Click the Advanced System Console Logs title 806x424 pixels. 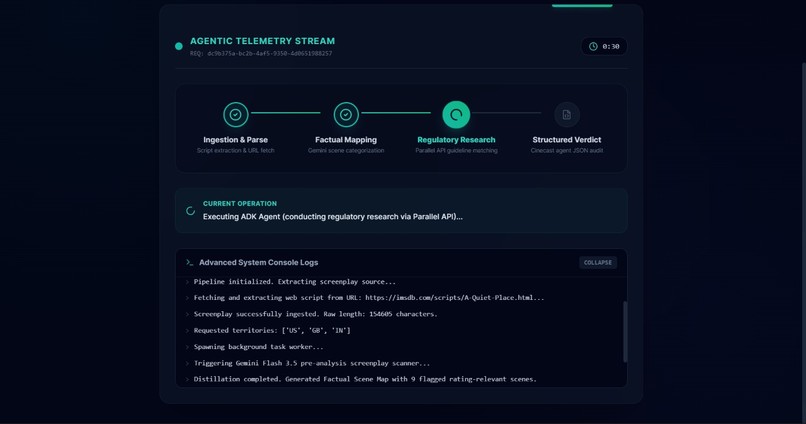(x=259, y=263)
